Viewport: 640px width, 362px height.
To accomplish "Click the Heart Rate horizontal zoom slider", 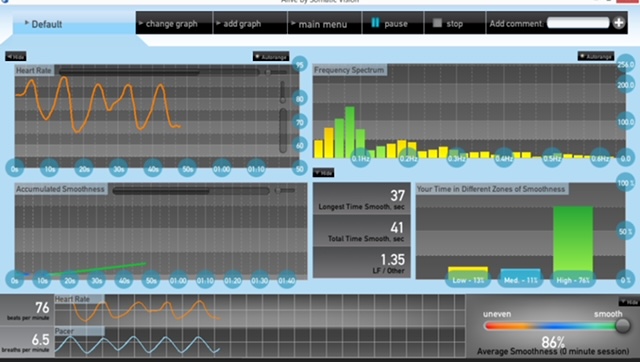I will 276,72.
